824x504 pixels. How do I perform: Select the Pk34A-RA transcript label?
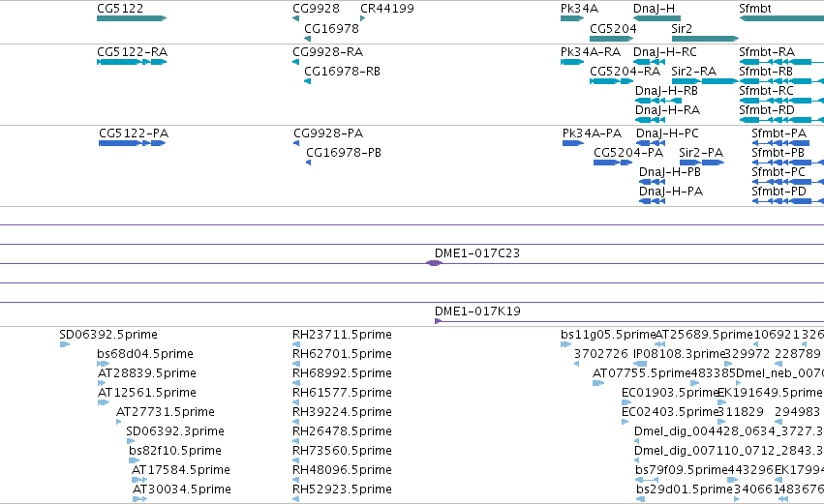click(590, 52)
